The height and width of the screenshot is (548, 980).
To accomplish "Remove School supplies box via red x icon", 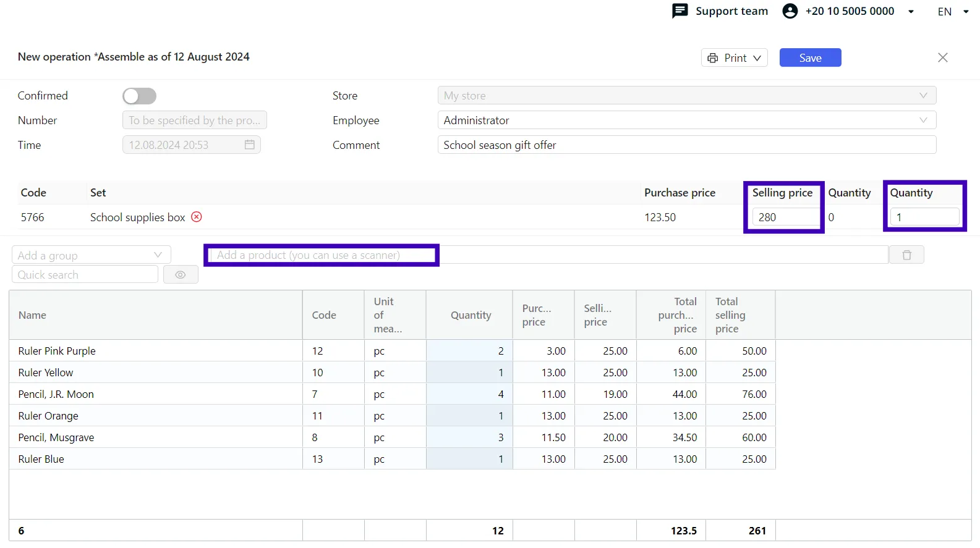I will point(197,217).
